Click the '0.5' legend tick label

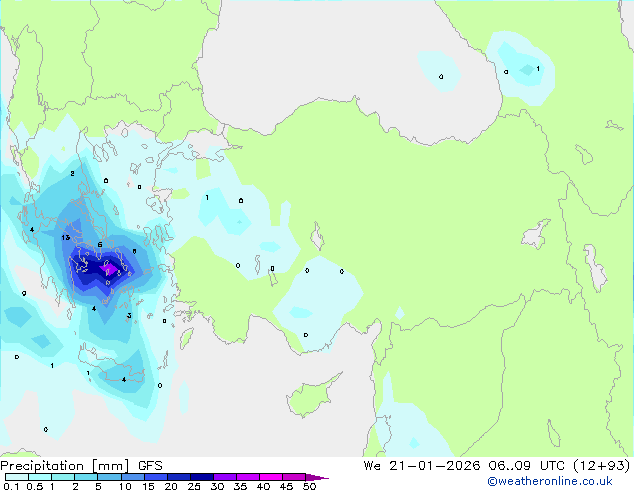pos(35,486)
